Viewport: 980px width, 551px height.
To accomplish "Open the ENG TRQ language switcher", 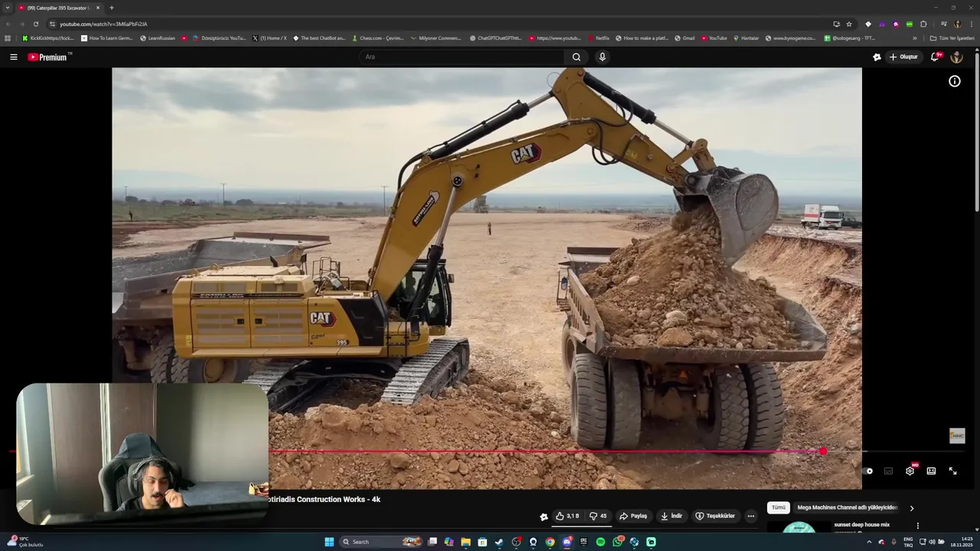I will point(908,542).
